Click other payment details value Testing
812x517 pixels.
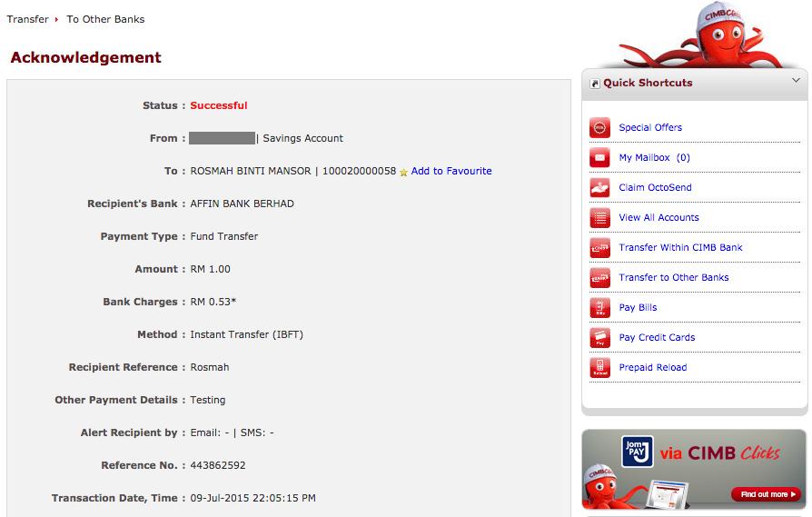tap(208, 400)
